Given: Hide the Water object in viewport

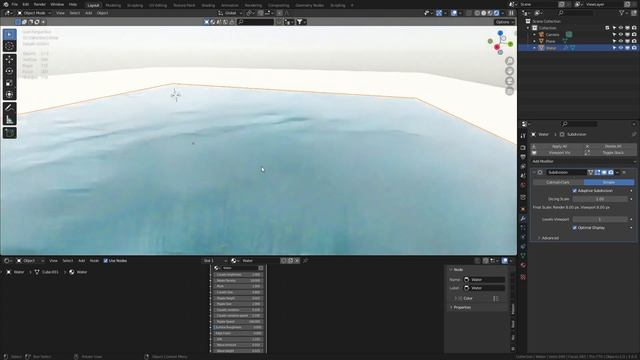Looking at the screenshot, I should 621,48.
